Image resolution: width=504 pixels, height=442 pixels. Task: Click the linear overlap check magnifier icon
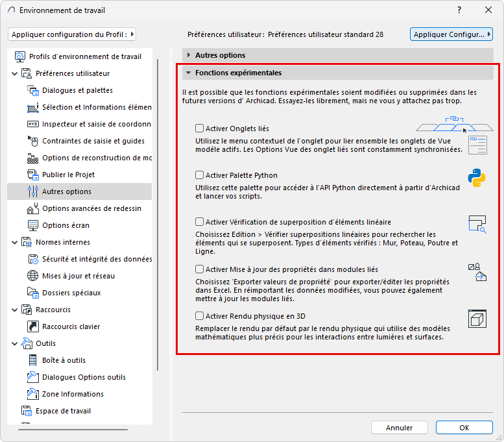point(477,224)
